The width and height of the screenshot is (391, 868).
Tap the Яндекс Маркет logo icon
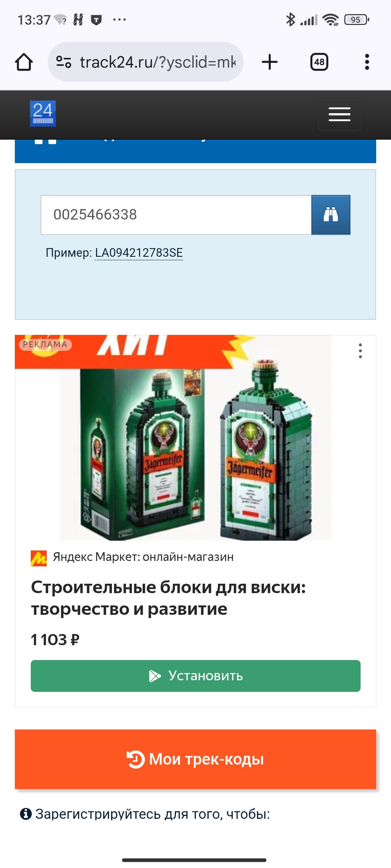[39, 558]
